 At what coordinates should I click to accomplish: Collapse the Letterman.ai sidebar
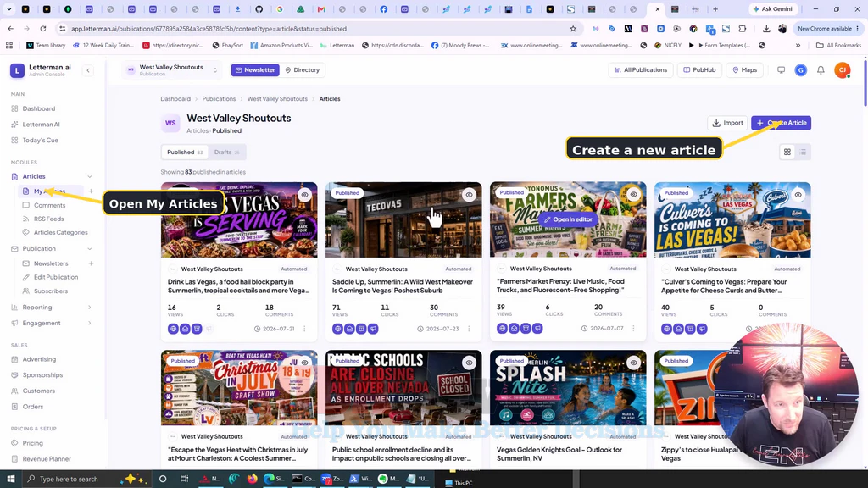coord(88,70)
